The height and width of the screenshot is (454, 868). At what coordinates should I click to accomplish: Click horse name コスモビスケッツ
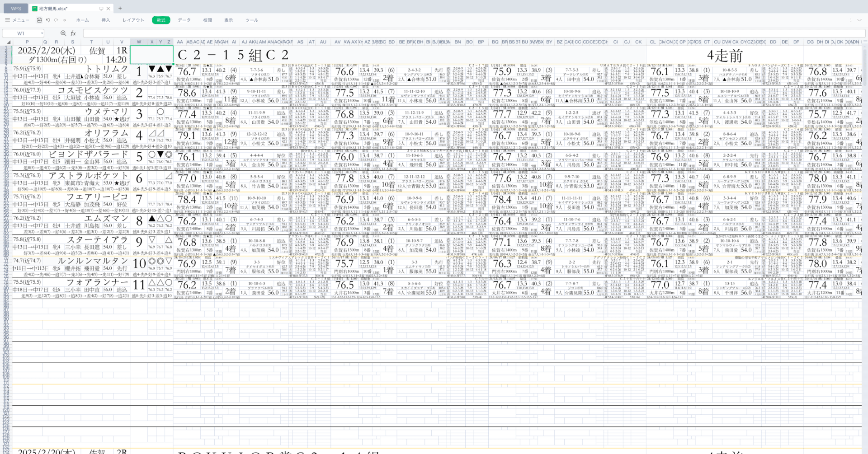click(93, 90)
